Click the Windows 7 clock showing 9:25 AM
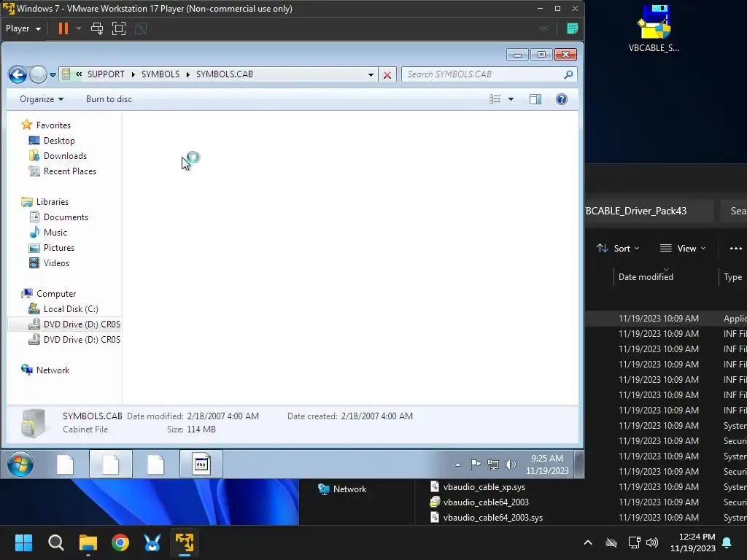747x560 pixels. [x=547, y=464]
